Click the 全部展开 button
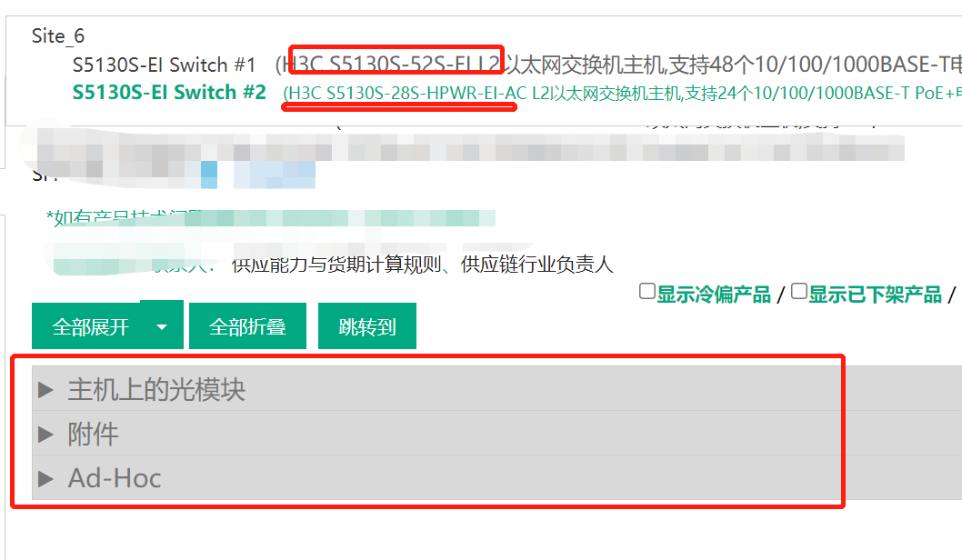This screenshot has height=560, width=962. (x=91, y=326)
